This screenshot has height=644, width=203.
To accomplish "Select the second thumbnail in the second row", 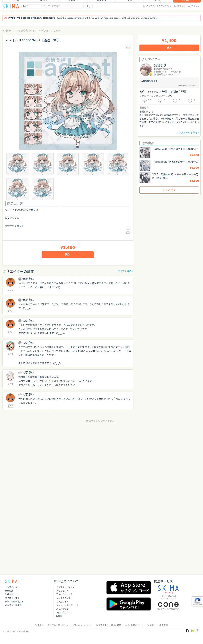I will point(43,189).
